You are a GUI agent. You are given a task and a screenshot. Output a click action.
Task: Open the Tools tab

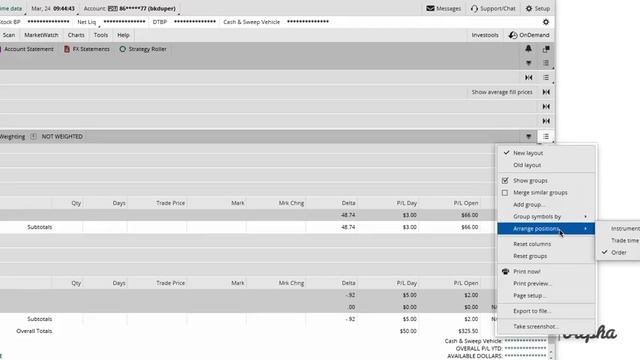(x=101, y=35)
